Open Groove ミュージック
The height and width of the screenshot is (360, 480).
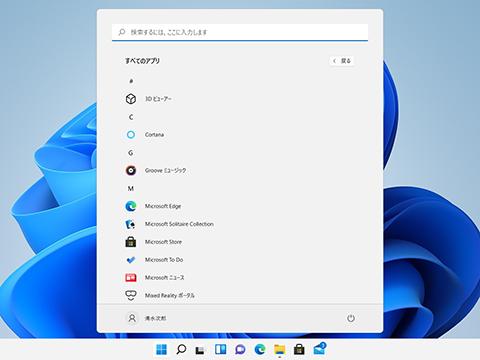[x=156, y=170]
